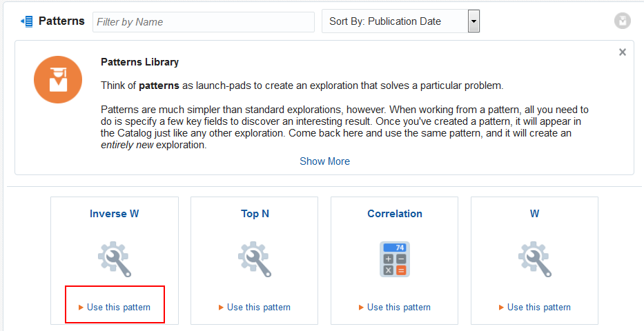Viewport: 644px width, 331px height.
Task: Use this pattern for Top N
Action: [x=255, y=308]
